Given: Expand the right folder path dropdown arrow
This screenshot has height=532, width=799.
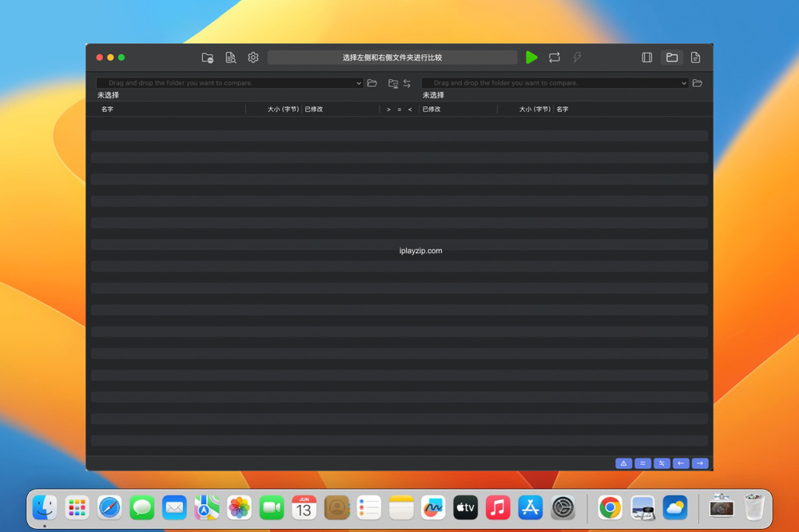Looking at the screenshot, I should click(684, 83).
